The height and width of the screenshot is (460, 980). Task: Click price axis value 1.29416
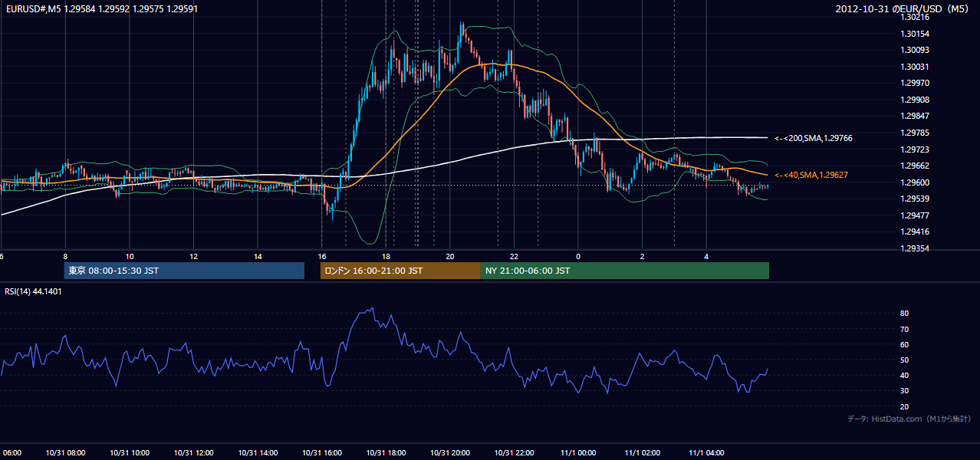(916, 232)
